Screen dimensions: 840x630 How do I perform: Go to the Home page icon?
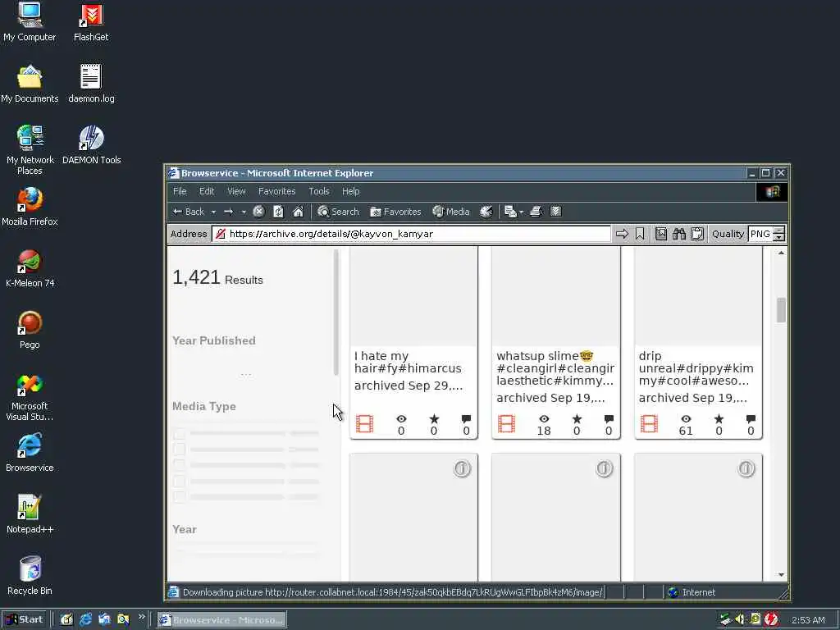tap(298, 212)
